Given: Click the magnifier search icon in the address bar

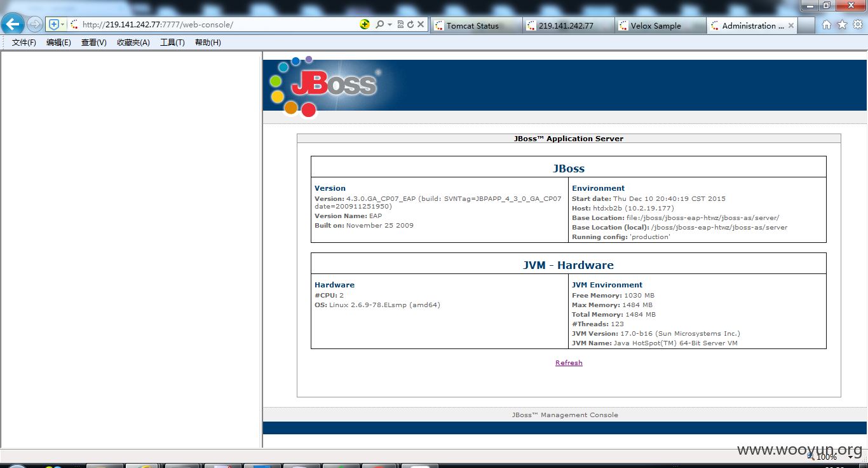Looking at the screenshot, I should [379, 25].
